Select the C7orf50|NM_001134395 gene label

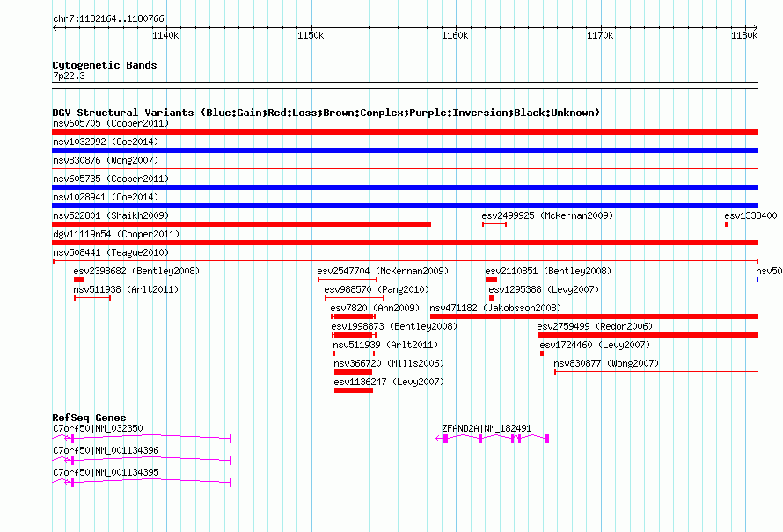pyautogui.click(x=106, y=472)
